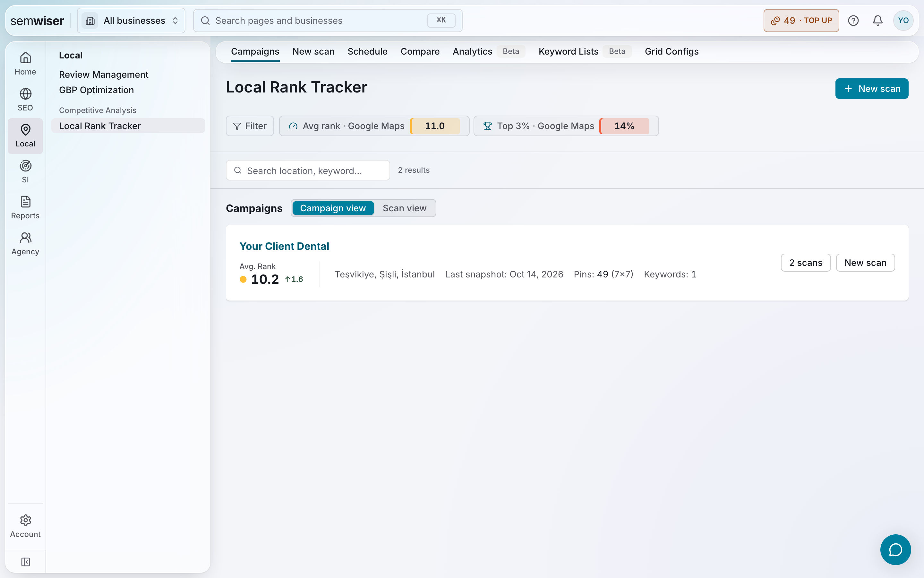This screenshot has width=924, height=578.
Task: Click the blue New scan button
Action: click(x=872, y=89)
